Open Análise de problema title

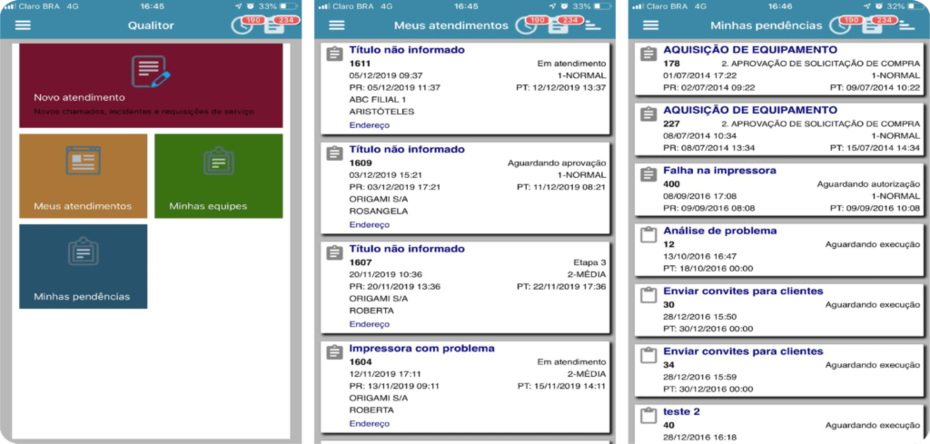(720, 231)
